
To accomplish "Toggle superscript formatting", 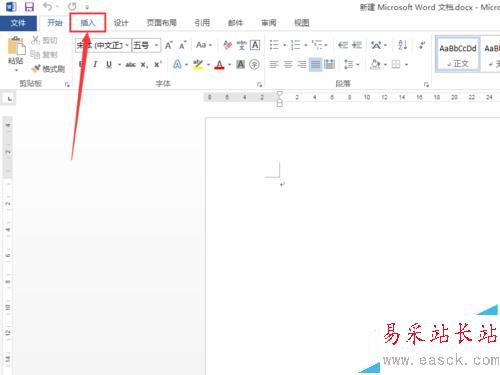I will click(x=158, y=64).
